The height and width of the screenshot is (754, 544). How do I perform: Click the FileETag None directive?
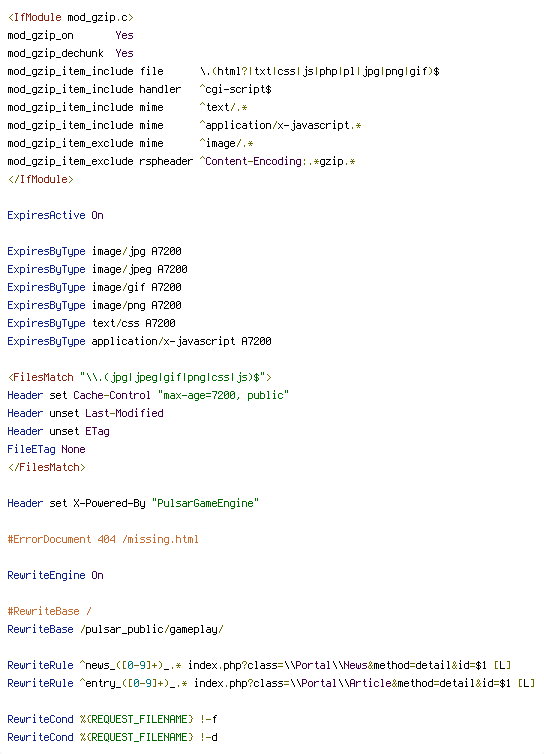[46, 450]
